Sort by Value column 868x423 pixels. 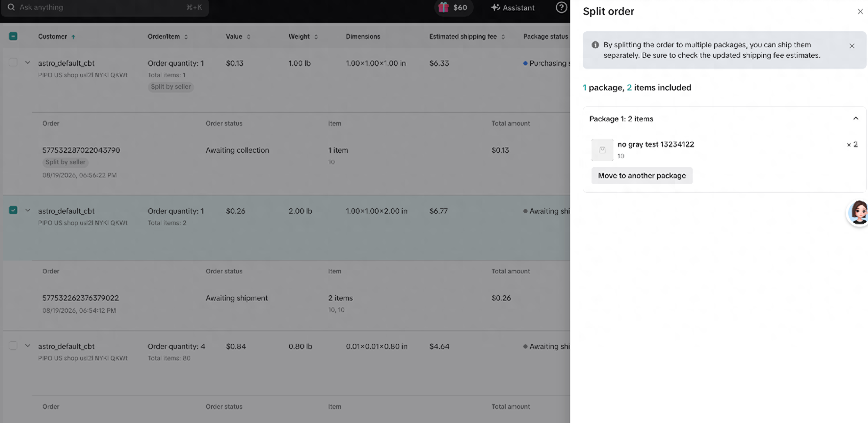[249, 37]
